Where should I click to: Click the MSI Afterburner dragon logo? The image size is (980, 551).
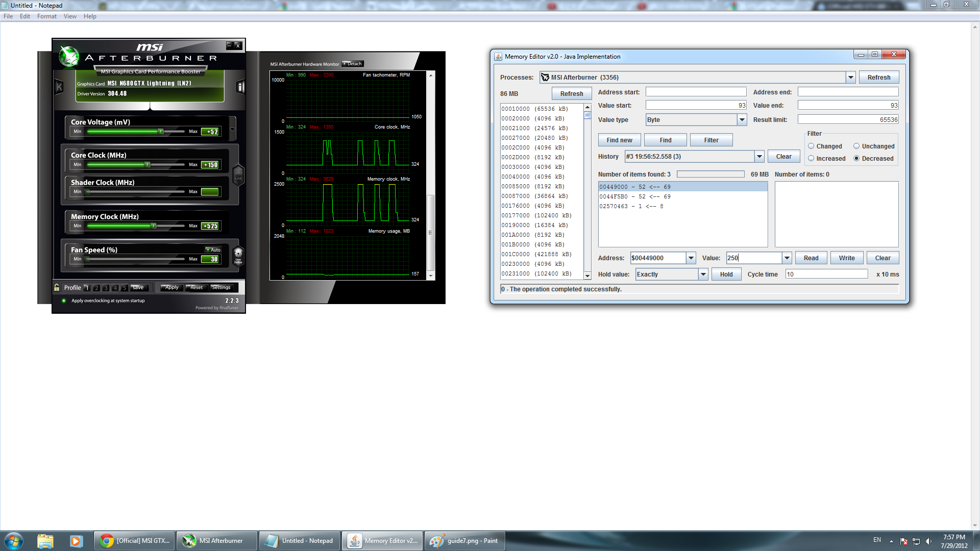(x=69, y=57)
